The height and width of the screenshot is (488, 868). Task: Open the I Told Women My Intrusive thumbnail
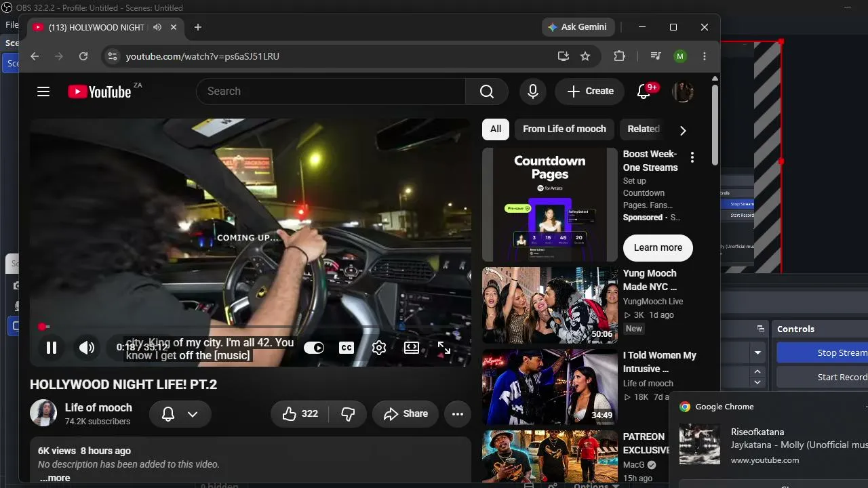pyautogui.click(x=550, y=387)
